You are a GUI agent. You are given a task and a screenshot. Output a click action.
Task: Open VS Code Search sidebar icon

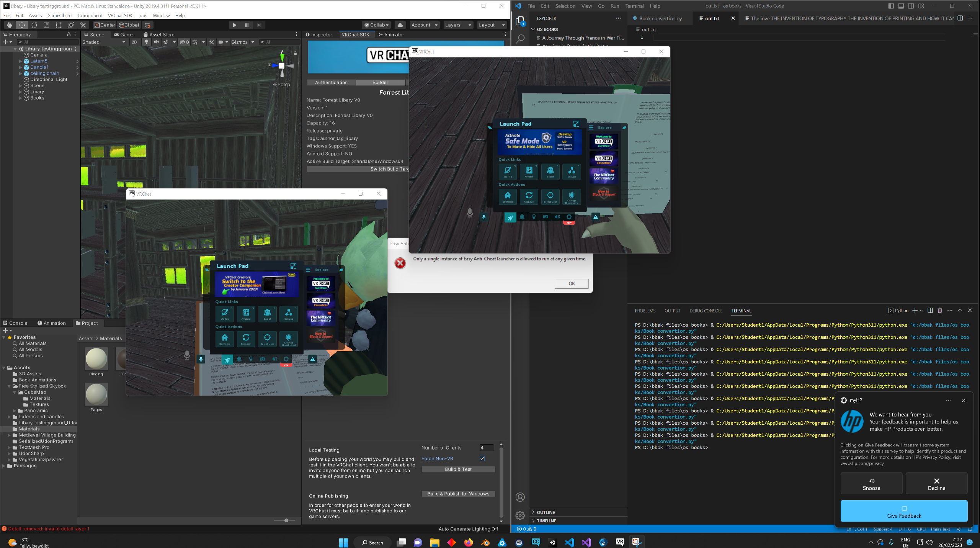click(520, 39)
